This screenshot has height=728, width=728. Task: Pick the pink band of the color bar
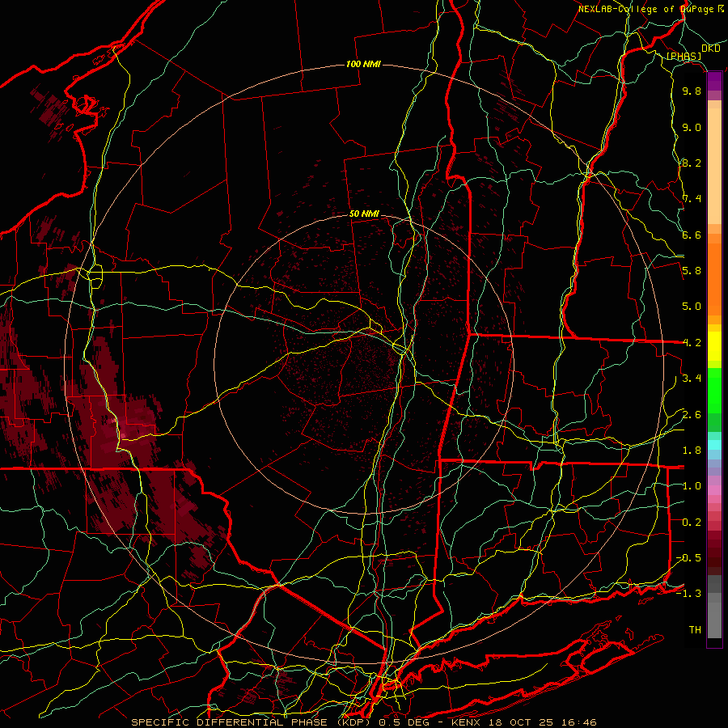(714, 490)
